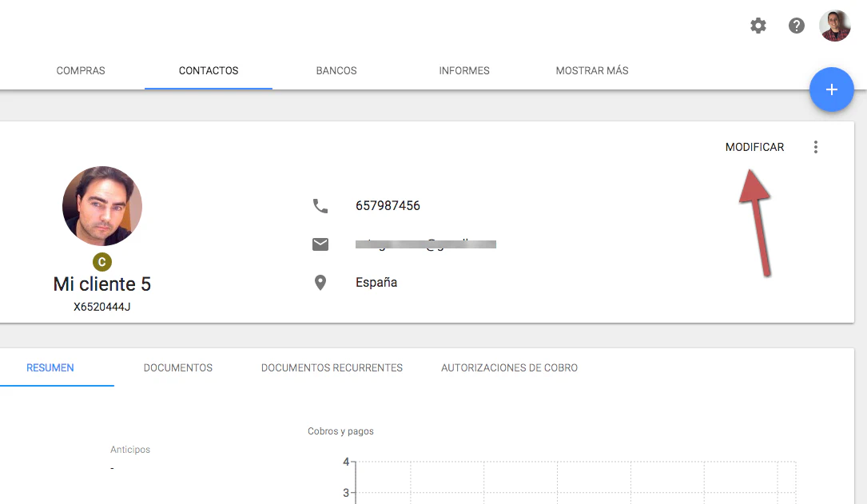This screenshot has width=867, height=504.
Task: Click MODIFICAR to edit the contact
Action: 754,147
